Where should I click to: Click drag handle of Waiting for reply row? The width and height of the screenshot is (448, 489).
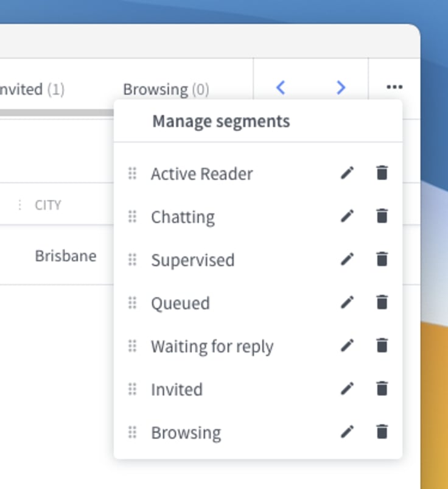(133, 346)
